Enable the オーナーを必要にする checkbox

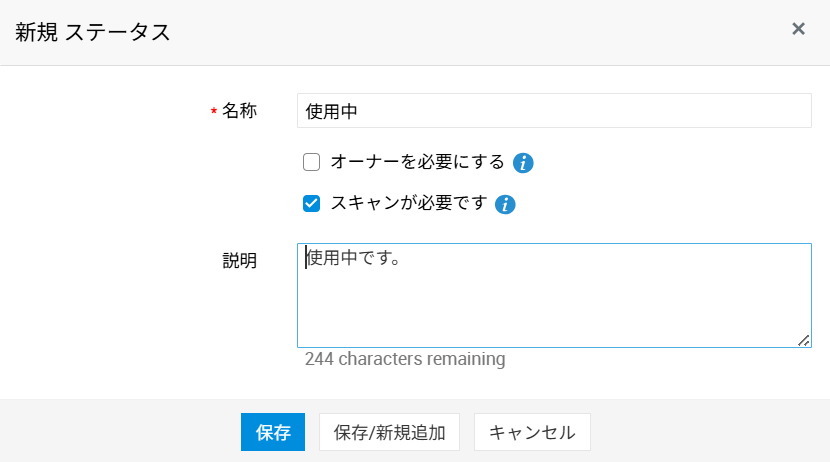(x=311, y=162)
